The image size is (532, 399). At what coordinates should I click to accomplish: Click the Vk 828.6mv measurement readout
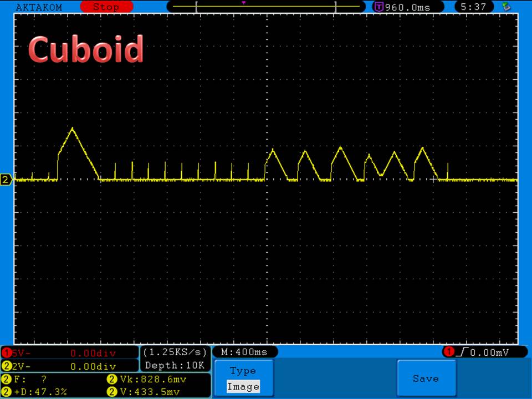click(x=147, y=380)
